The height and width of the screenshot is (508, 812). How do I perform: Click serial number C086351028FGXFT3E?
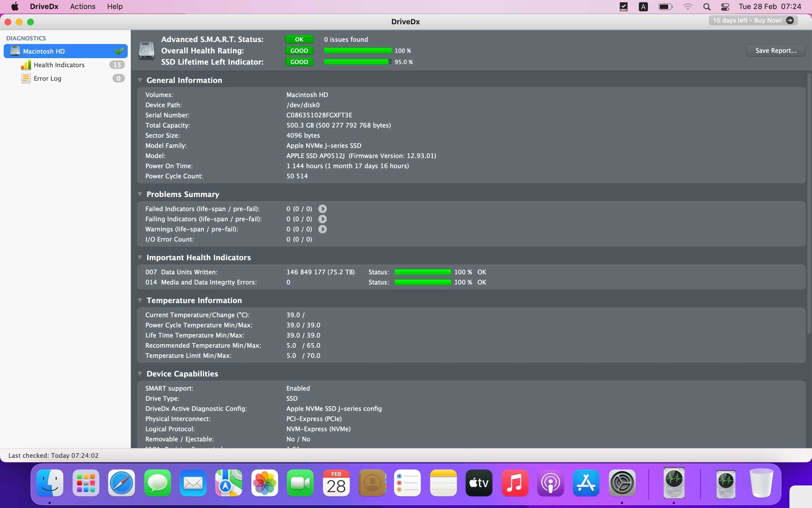319,115
